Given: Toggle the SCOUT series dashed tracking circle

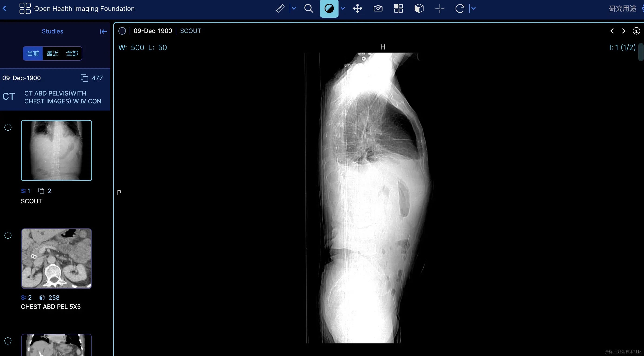Looking at the screenshot, I should (x=8, y=127).
